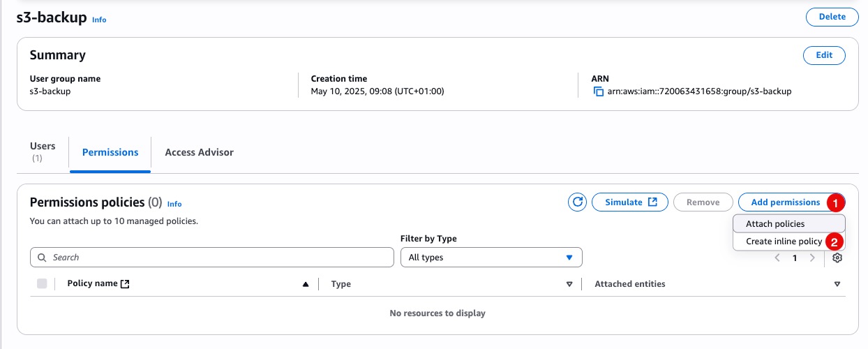Open table preferences gear icon
This screenshot has height=349, width=868.
pos(837,258)
